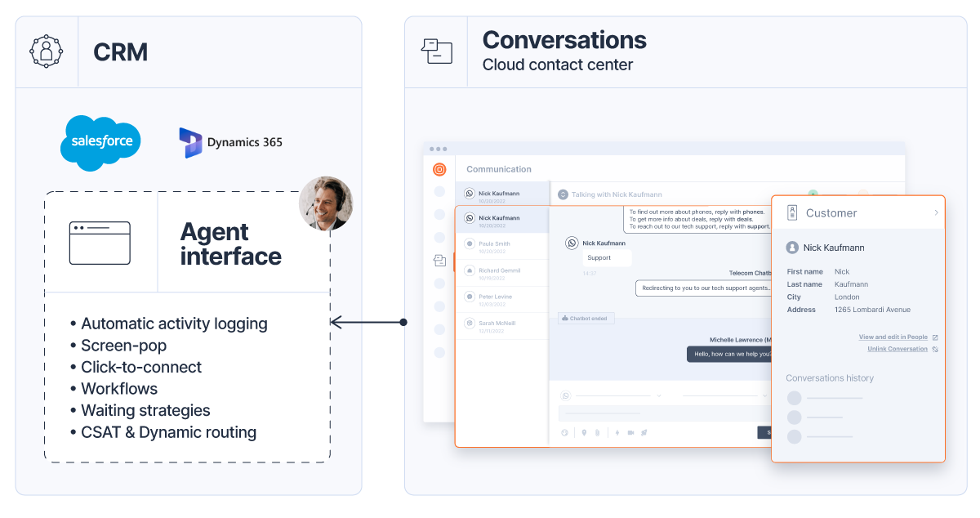Click the View and edit in People link
Viewport: 980px width, 518px height.
pyautogui.click(x=893, y=337)
